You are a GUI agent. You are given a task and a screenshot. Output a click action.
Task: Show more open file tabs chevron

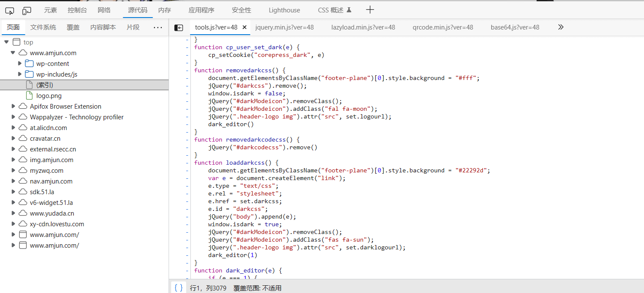[x=561, y=27]
